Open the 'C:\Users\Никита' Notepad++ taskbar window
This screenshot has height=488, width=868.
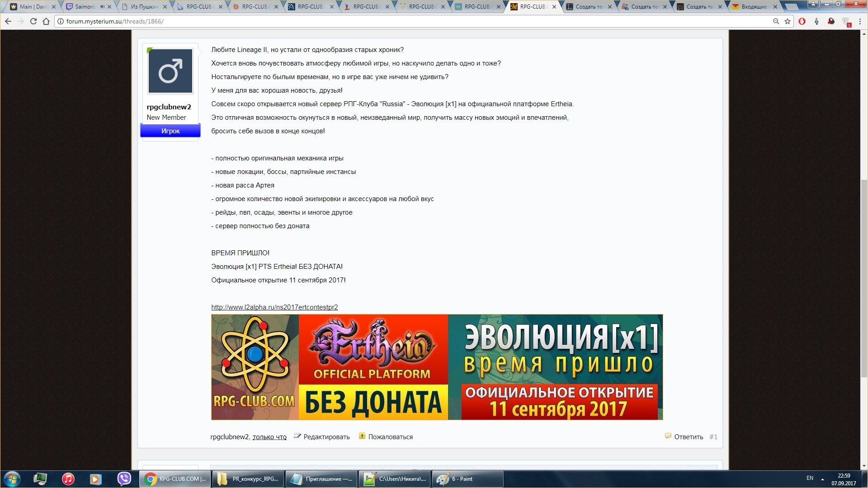(x=395, y=479)
